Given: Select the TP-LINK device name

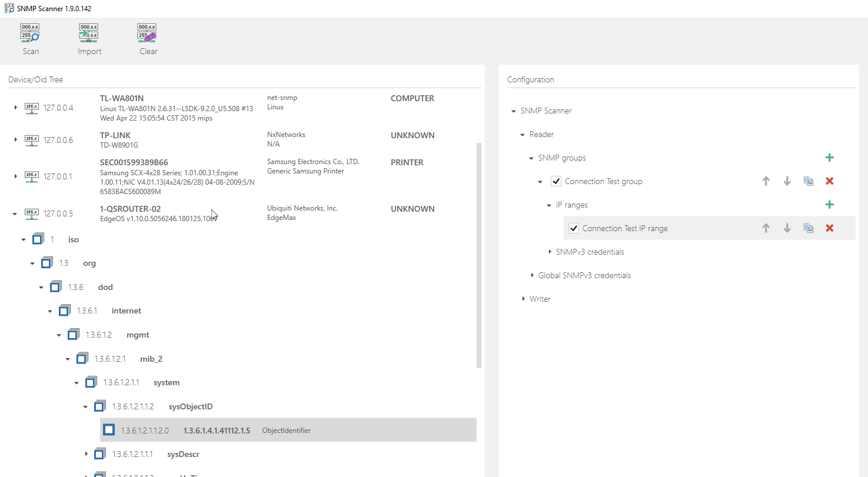Looking at the screenshot, I should click(x=115, y=135).
